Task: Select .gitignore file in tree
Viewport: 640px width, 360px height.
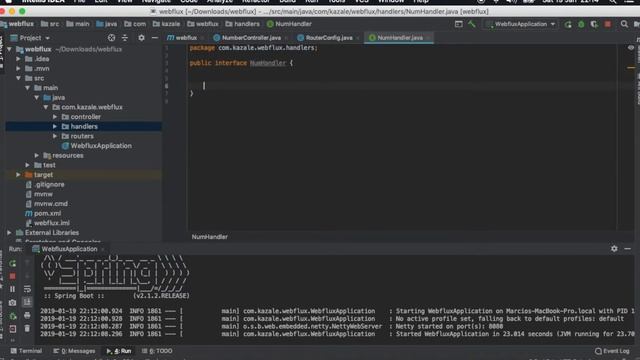Action: (x=45, y=184)
